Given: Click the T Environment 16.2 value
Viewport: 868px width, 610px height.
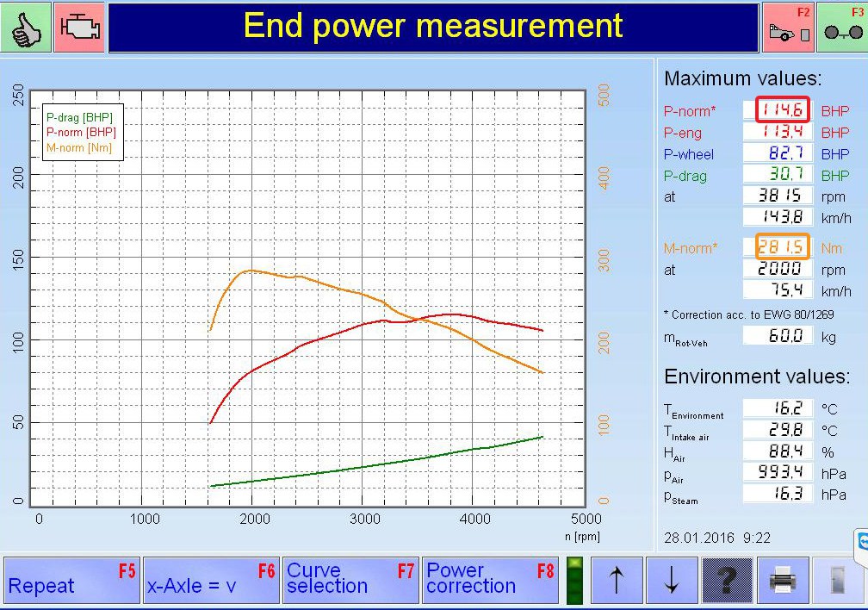Looking at the screenshot, I should 778,408.
